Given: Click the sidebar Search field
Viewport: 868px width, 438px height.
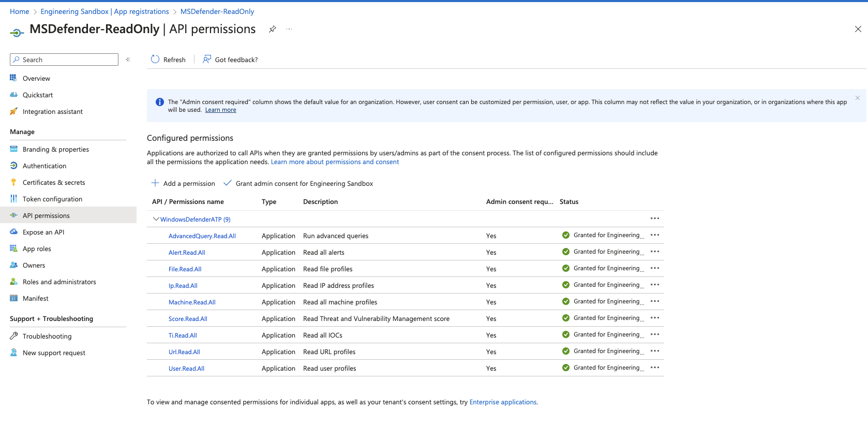Looking at the screenshot, I should 64,60.
